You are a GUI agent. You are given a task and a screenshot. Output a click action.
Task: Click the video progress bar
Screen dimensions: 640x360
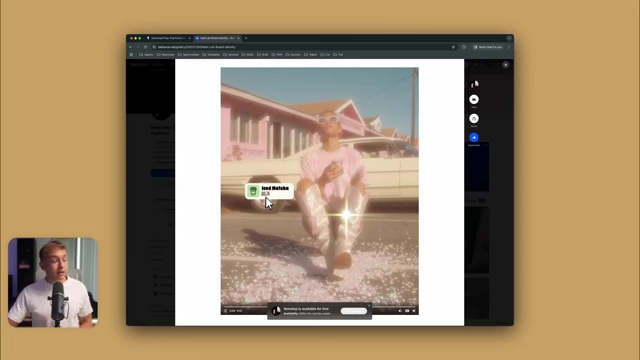[320, 306]
